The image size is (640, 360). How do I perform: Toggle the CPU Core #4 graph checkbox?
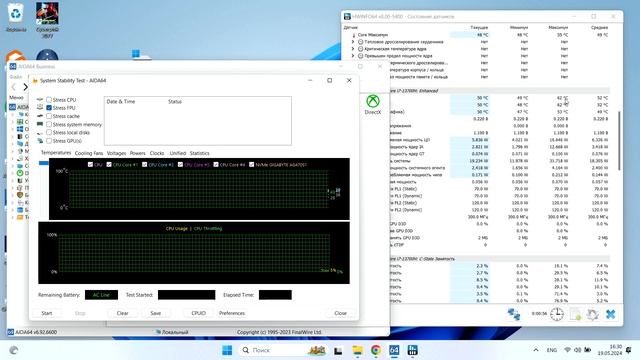[x=216, y=164]
